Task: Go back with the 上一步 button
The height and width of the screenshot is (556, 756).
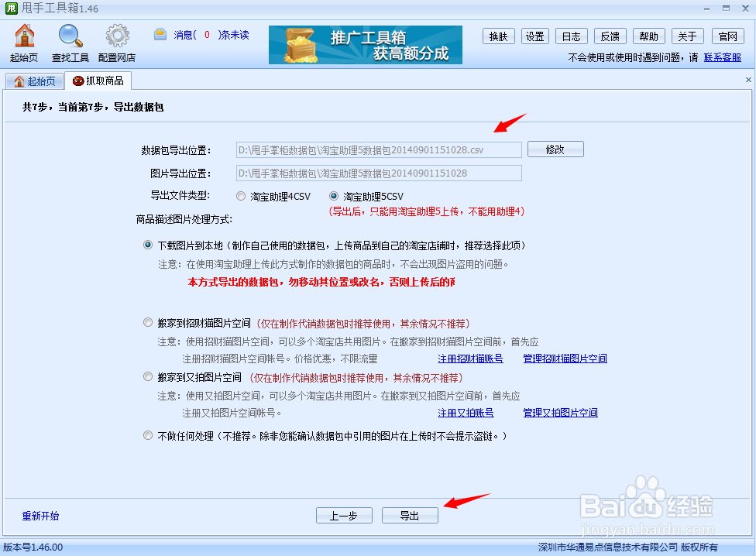Action: [344, 514]
